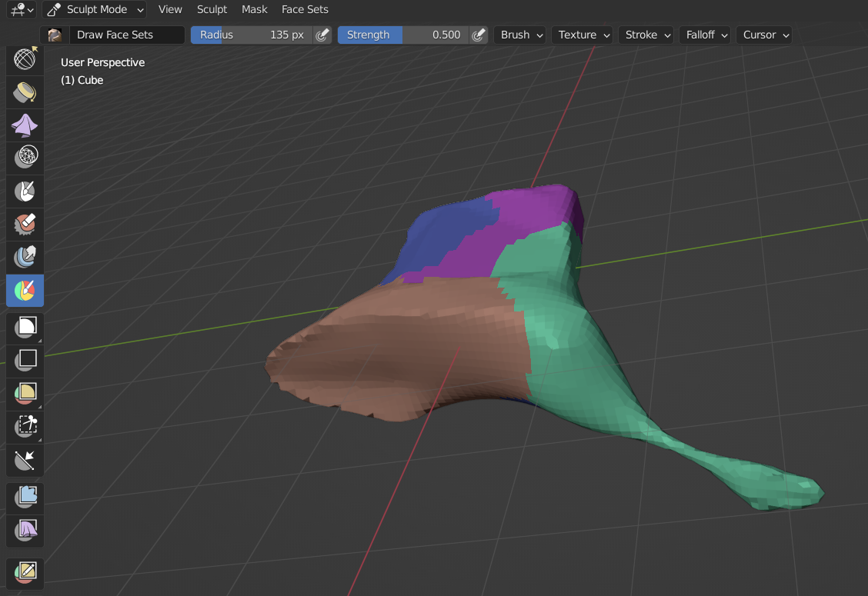Screen dimensions: 868x596
Task: Toggle pressure sensitivity for Radius
Action: tap(322, 35)
